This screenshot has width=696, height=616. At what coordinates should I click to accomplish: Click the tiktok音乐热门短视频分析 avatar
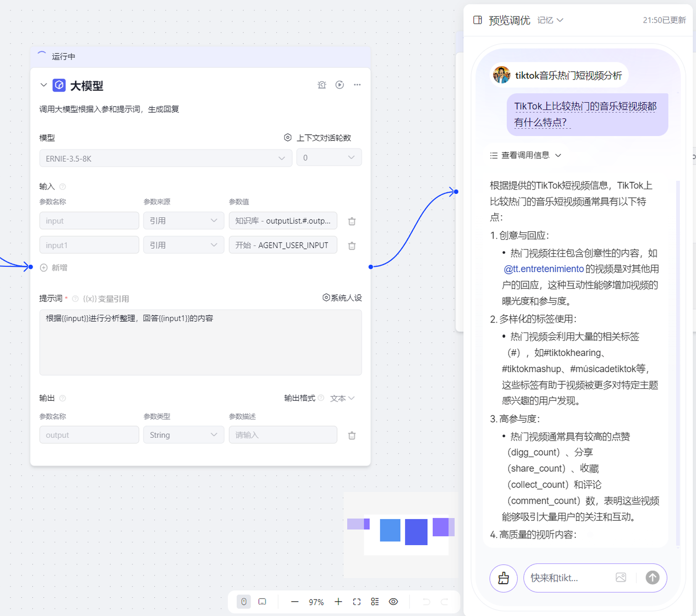click(x=502, y=75)
